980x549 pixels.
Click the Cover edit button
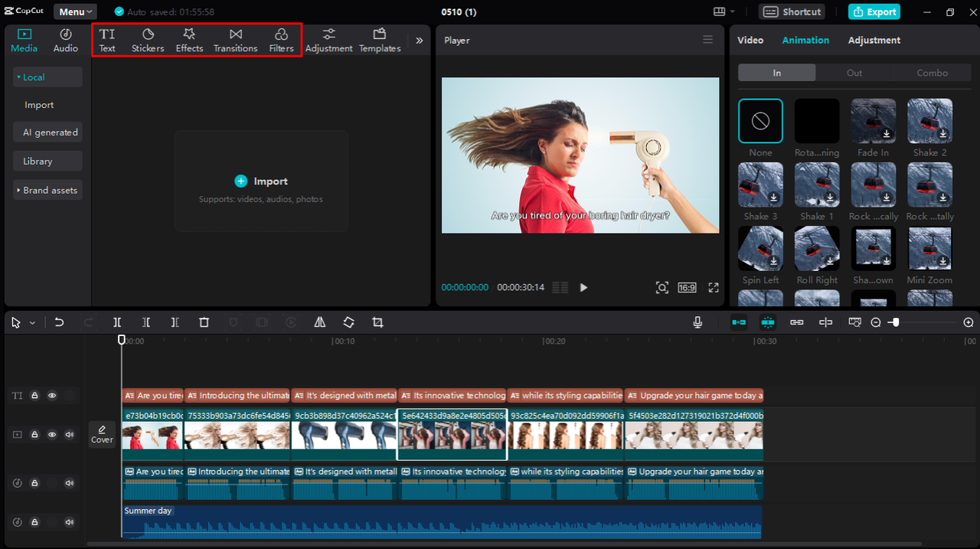coord(102,434)
